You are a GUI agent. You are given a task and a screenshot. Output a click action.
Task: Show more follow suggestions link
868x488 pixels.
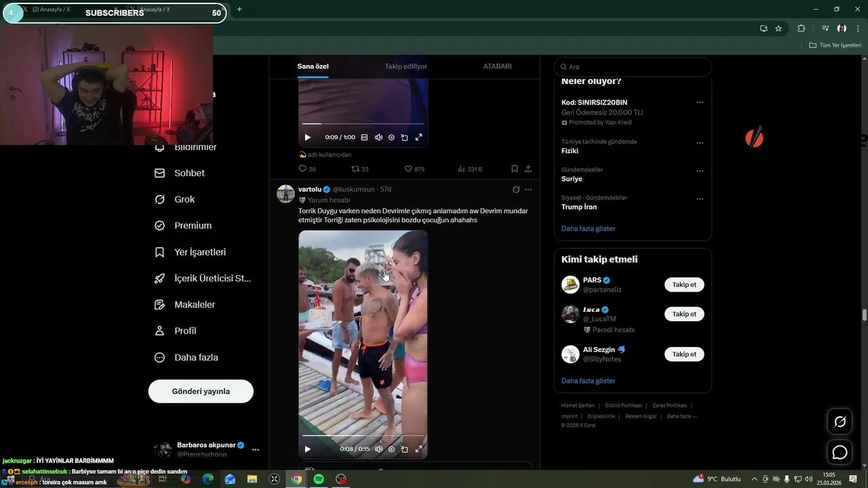[588, 381]
